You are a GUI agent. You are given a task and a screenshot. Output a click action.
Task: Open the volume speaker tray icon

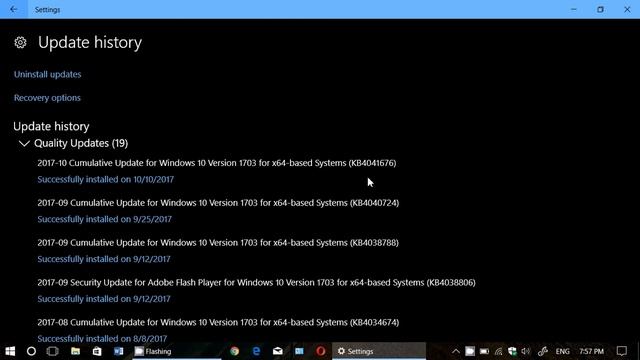(526, 351)
